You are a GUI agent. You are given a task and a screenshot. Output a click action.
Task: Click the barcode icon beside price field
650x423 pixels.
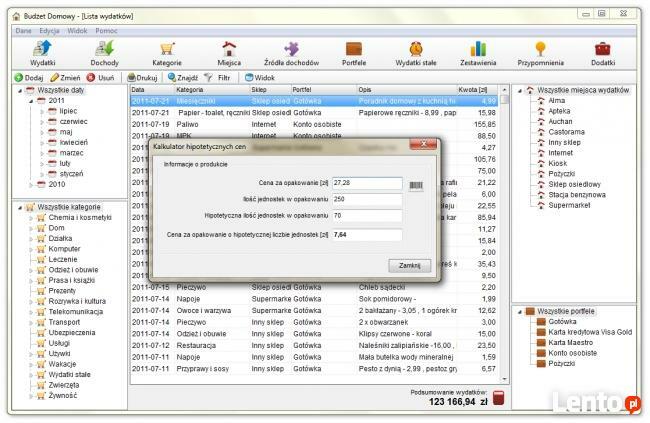coord(415,184)
